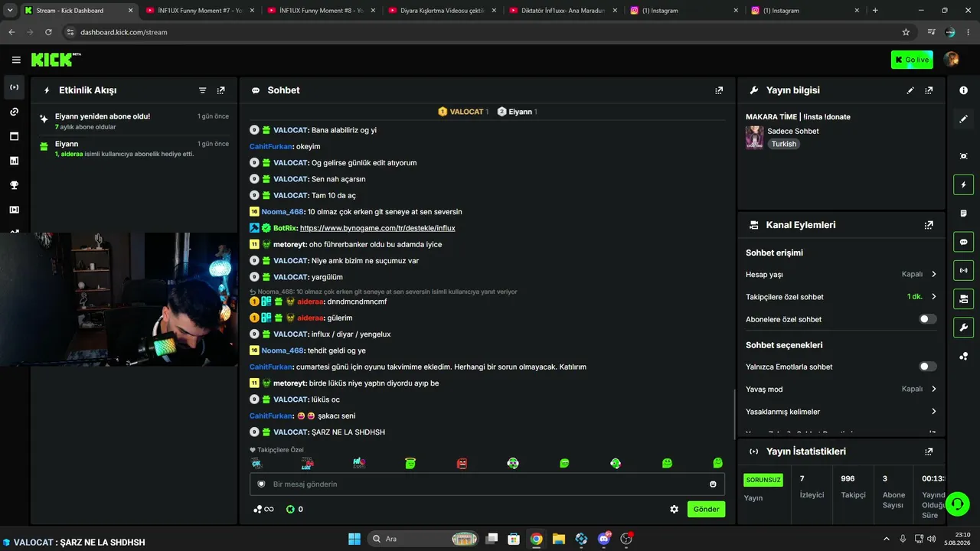The height and width of the screenshot is (551, 980).
Task: Open the video clips sidebar icon
Action: (x=14, y=210)
